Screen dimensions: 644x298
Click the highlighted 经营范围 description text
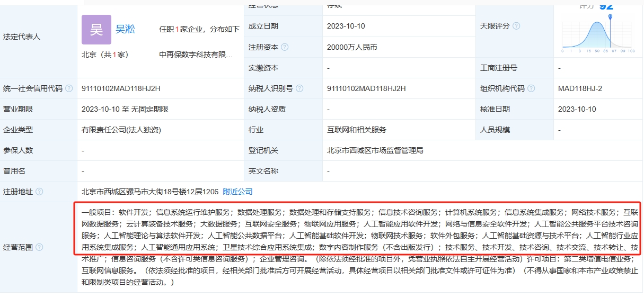(358, 229)
